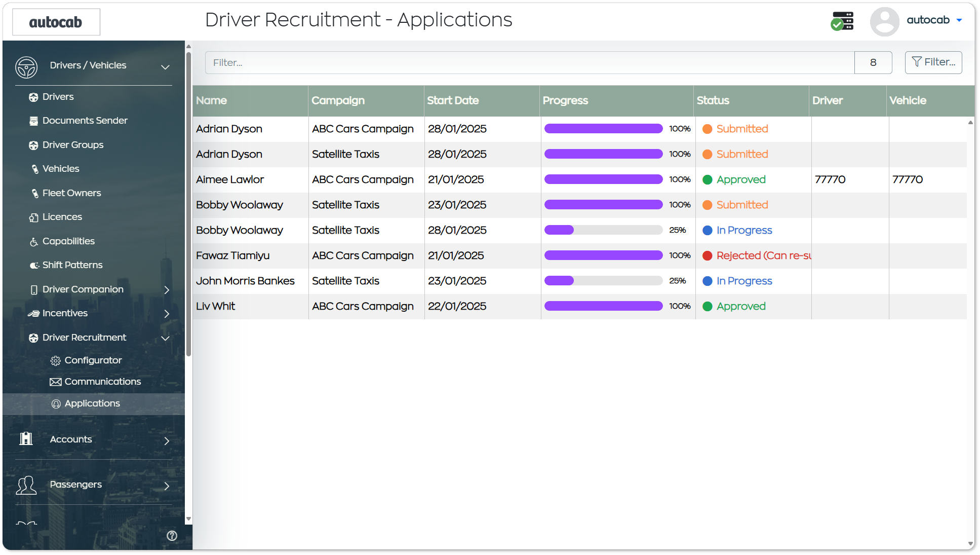Expand the Accounts chevron
The image size is (980, 555).
tap(167, 441)
